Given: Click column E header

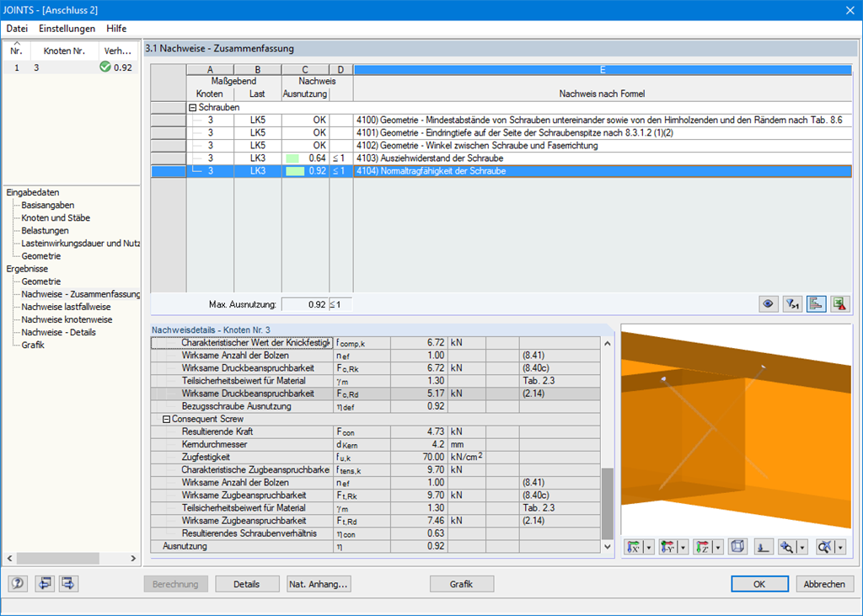Looking at the screenshot, I should [x=603, y=70].
